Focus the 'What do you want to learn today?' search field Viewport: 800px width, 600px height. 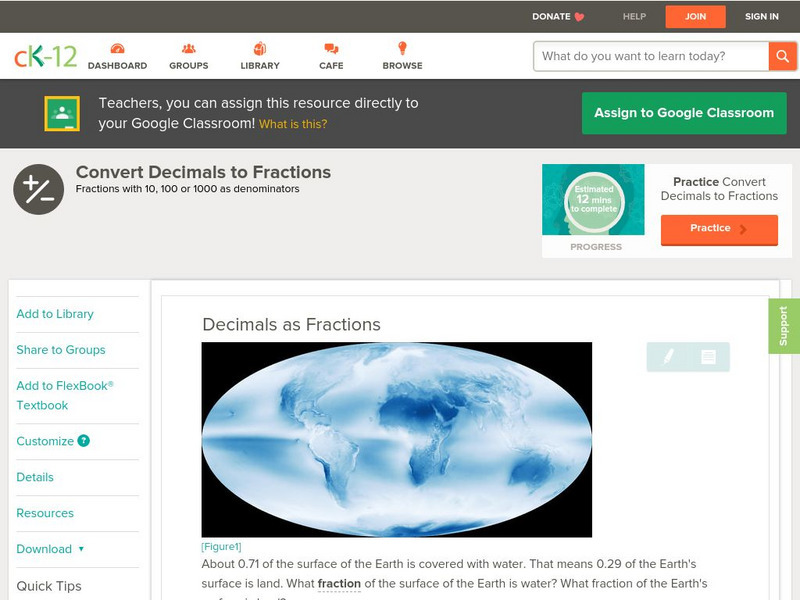[651, 56]
